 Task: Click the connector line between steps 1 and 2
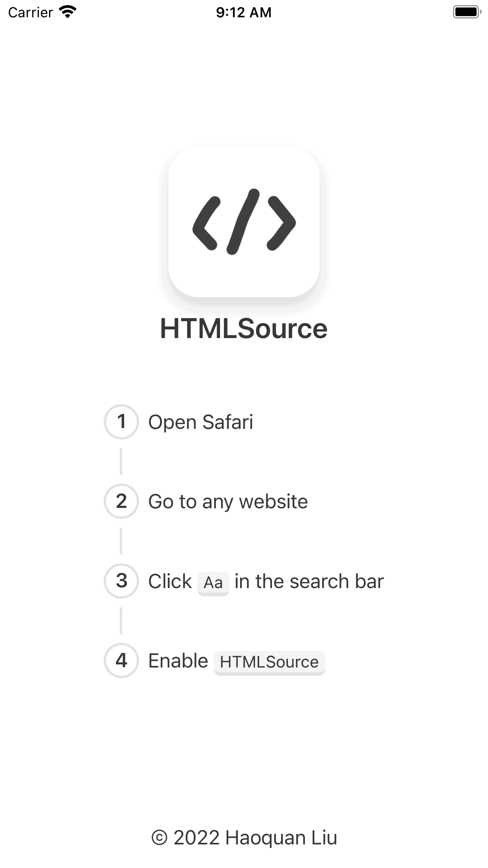[121, 462]
